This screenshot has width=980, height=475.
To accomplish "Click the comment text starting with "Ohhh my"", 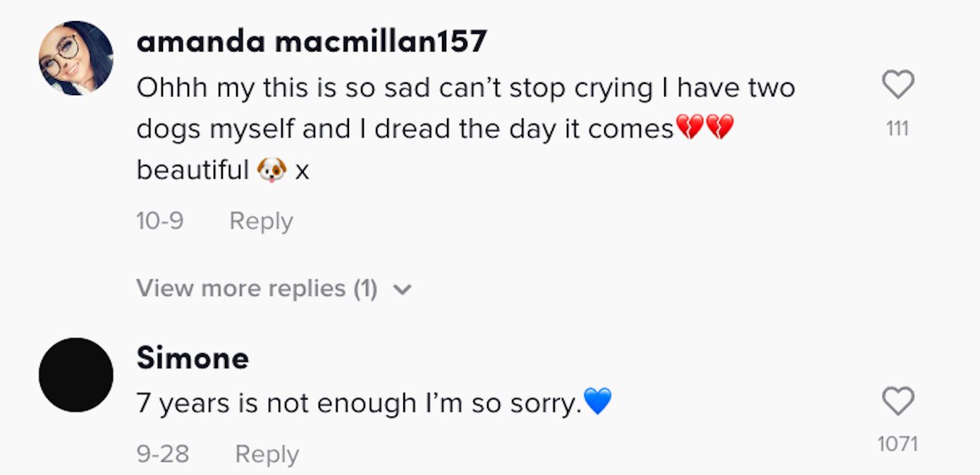I will pyautogui.click(x=465, y=89).
